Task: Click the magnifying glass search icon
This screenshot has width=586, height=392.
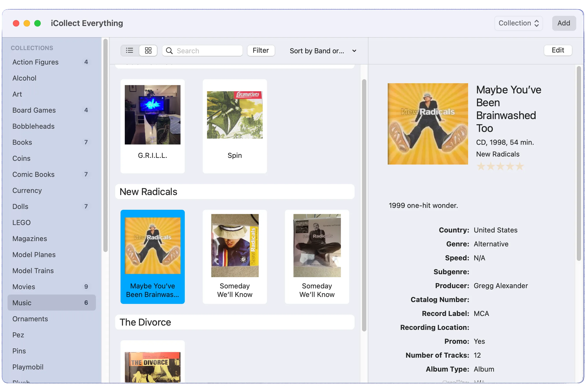Action: tap(169, 51)
